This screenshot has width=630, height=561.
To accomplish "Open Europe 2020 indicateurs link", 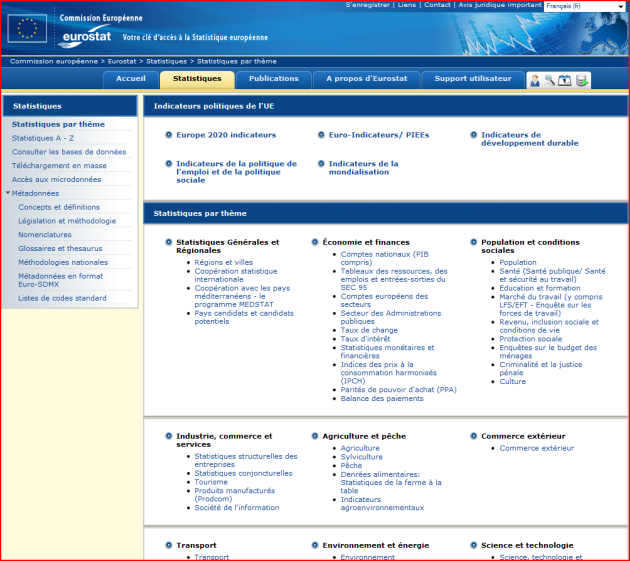I will [226, 135].
